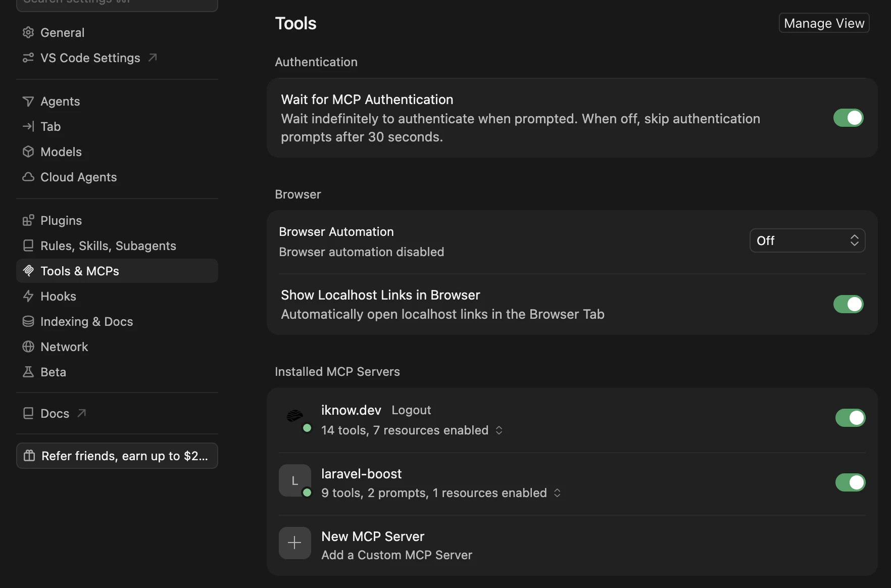
Task: Open the Cloud Agents cloud icon
Action: (28, 177)
